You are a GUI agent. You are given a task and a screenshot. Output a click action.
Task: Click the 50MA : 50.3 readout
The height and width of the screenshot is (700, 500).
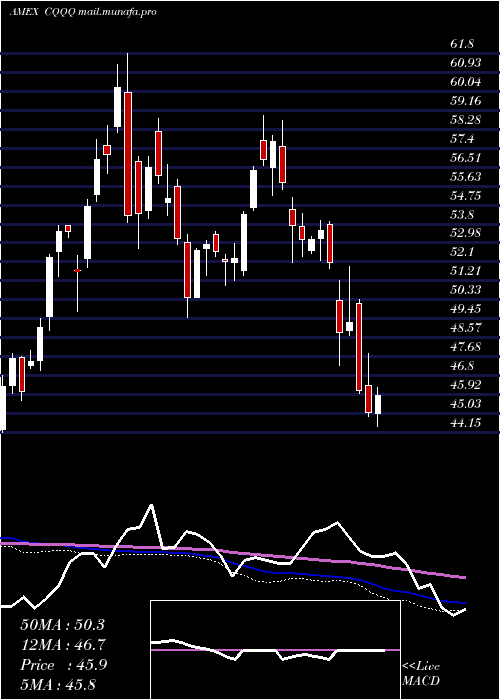click(x=62, y=625)
